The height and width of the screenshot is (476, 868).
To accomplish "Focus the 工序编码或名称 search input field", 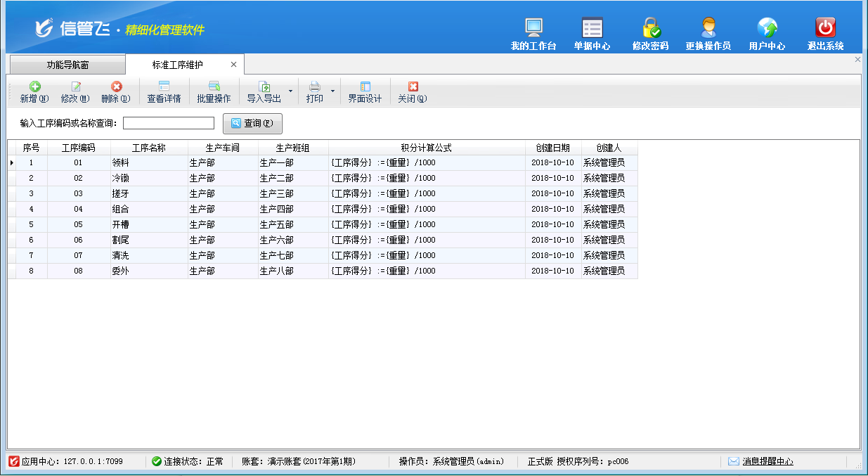I will (169, 124).
